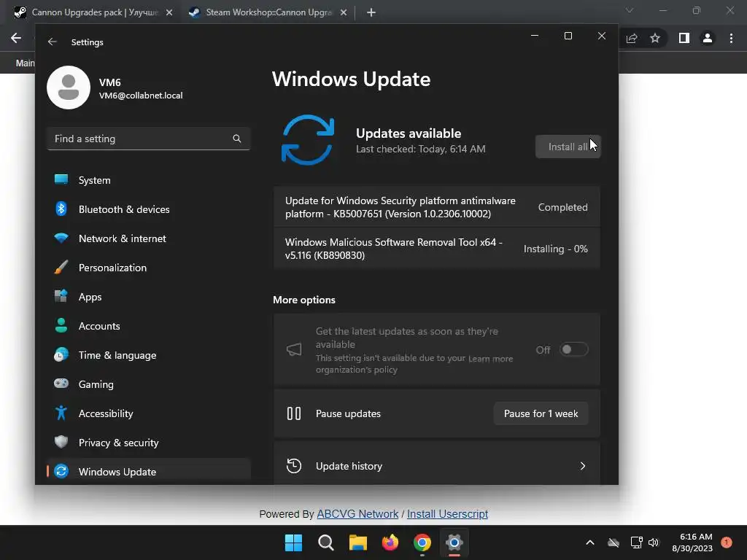Viewport: 747px width, 560px height.
Task: Switch to Steam Workshop tab
Action: tap(268, 12)
